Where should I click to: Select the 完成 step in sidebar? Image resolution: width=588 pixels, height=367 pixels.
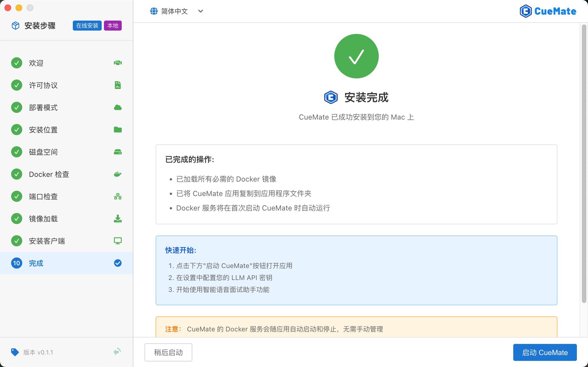pyautogui.click(x=36, y=263)
